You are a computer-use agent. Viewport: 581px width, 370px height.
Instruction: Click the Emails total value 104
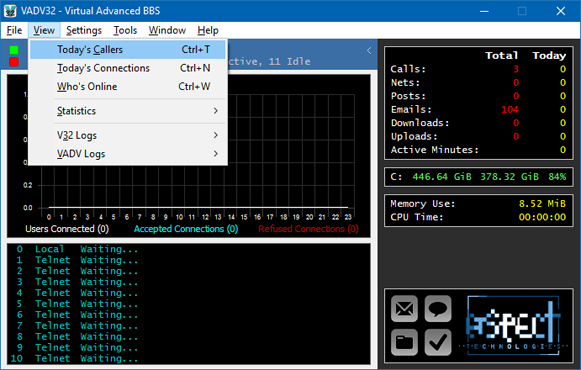[509, 109]
